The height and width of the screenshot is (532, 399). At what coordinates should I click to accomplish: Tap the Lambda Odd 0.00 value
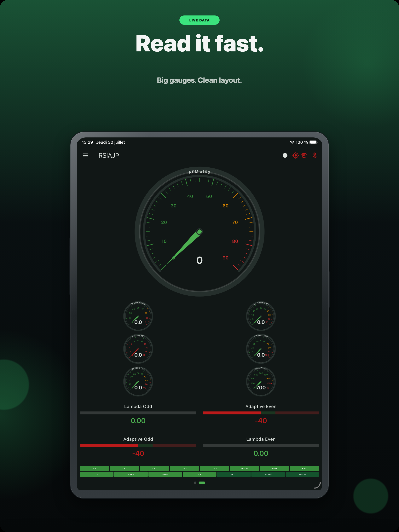[138, 421]
